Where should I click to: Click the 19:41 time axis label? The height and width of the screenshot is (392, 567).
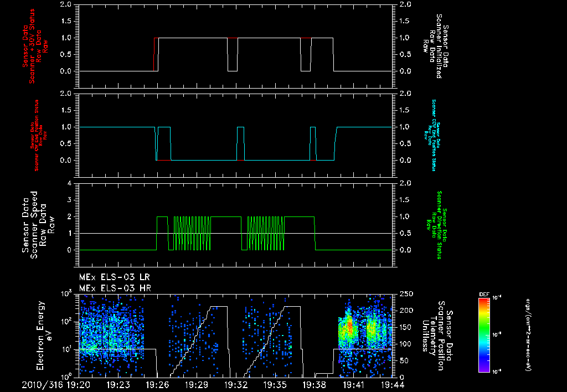(353, 385)
